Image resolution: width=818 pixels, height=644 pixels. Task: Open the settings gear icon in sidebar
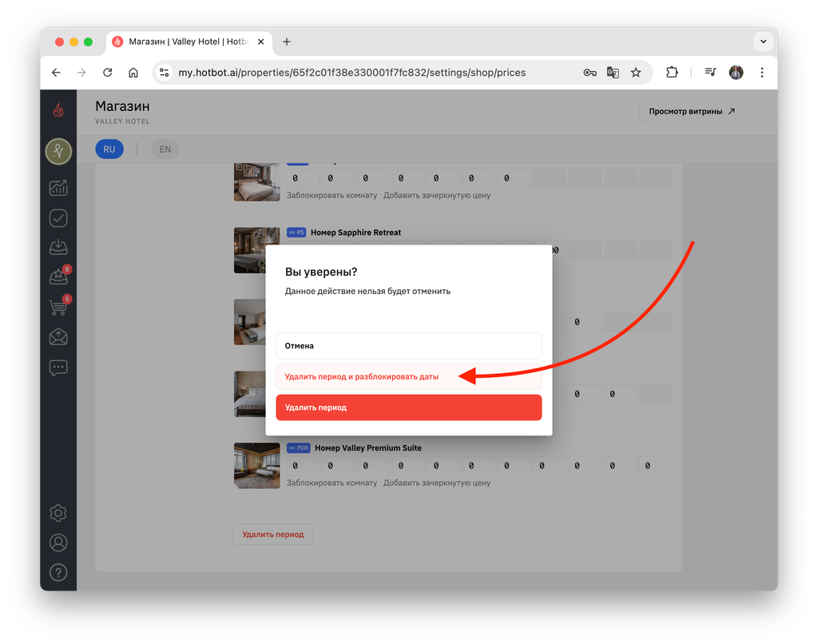coord(58,513)
